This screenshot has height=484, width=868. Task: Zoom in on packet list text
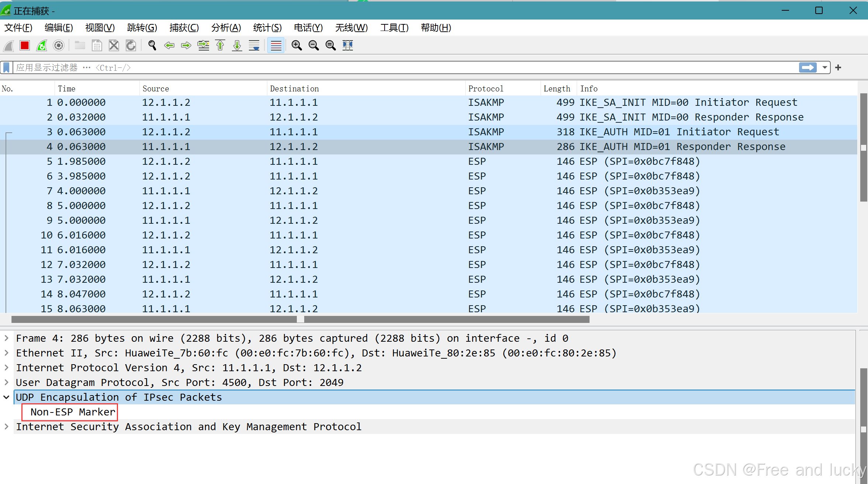click(296, 45)
